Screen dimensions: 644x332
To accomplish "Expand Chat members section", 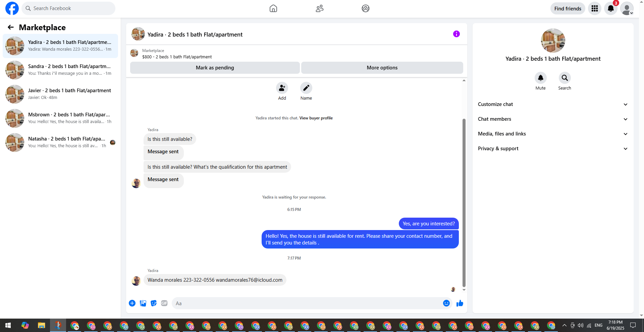I will [553, 119].
